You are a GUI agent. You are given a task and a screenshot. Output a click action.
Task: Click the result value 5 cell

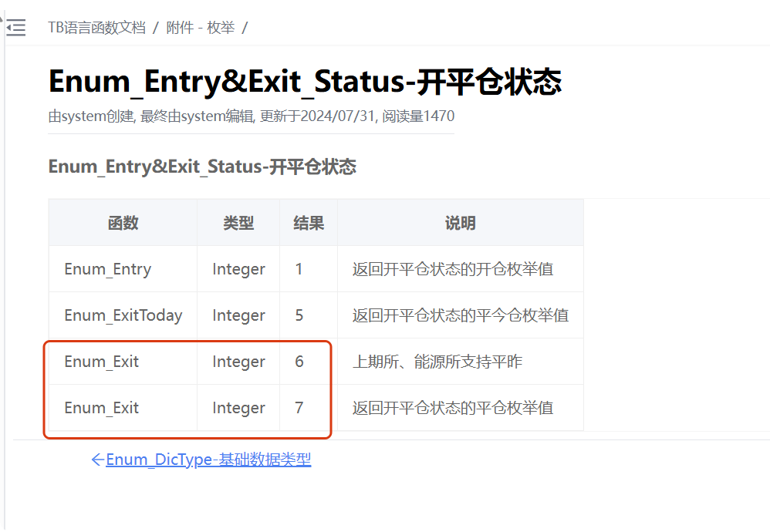(300, 315)
